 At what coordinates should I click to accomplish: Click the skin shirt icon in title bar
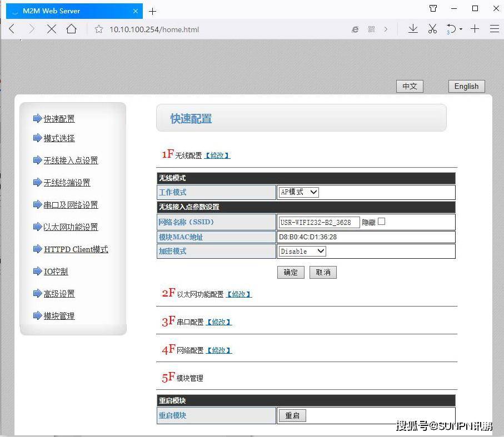pos(433,8)
